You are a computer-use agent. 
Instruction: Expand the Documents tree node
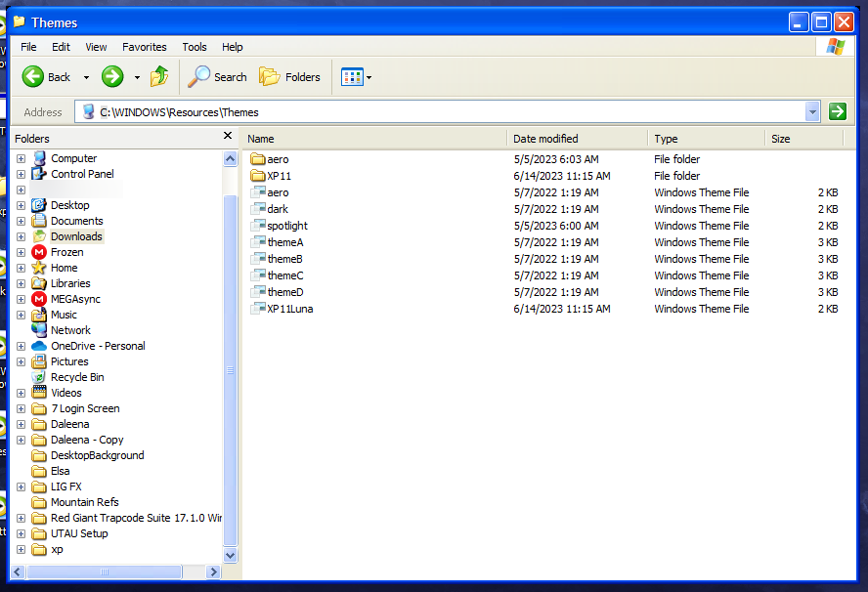point(22,222)
